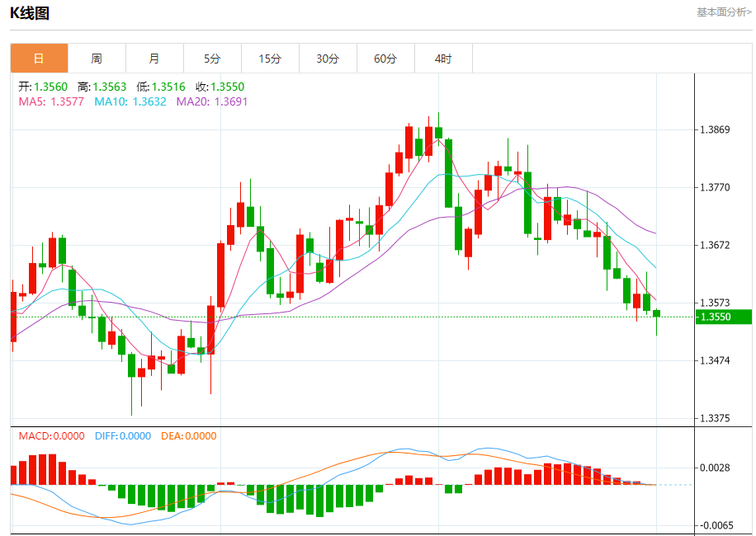Open the 基本面分析 link
The height and width of the screenshot is (536, 756).
724,12
